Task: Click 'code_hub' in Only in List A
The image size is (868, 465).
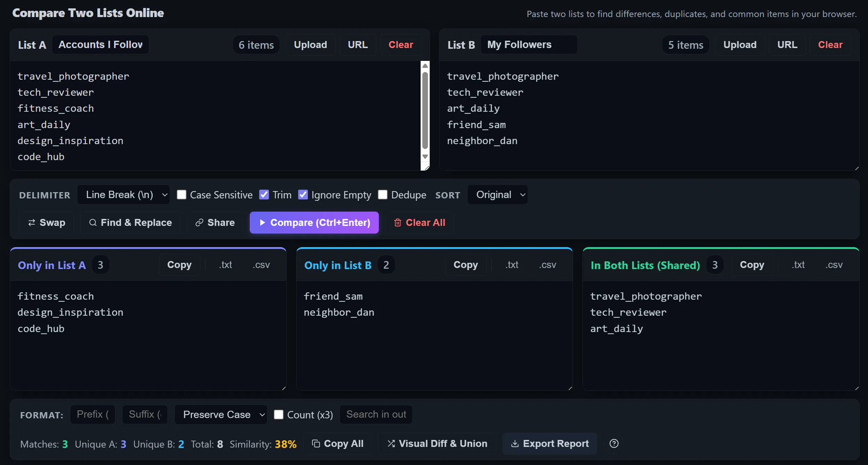Action: tap(41, 329)
